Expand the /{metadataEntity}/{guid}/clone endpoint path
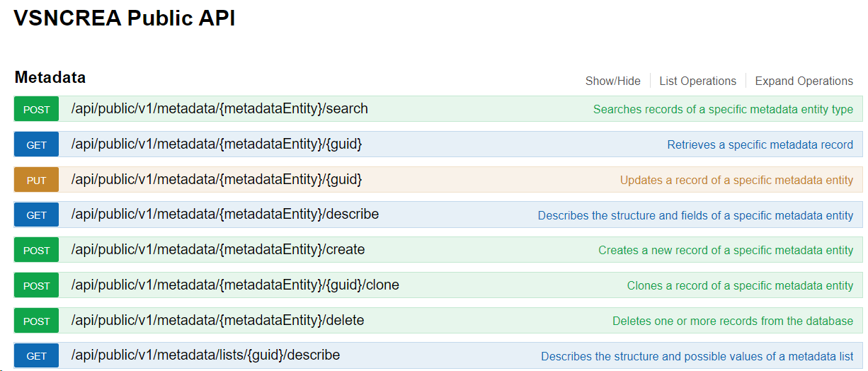 pyautogui.click(x=235, y=285)
